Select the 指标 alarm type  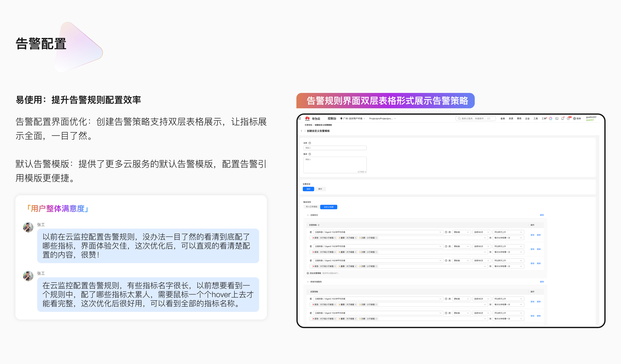[x=308, y=189]
